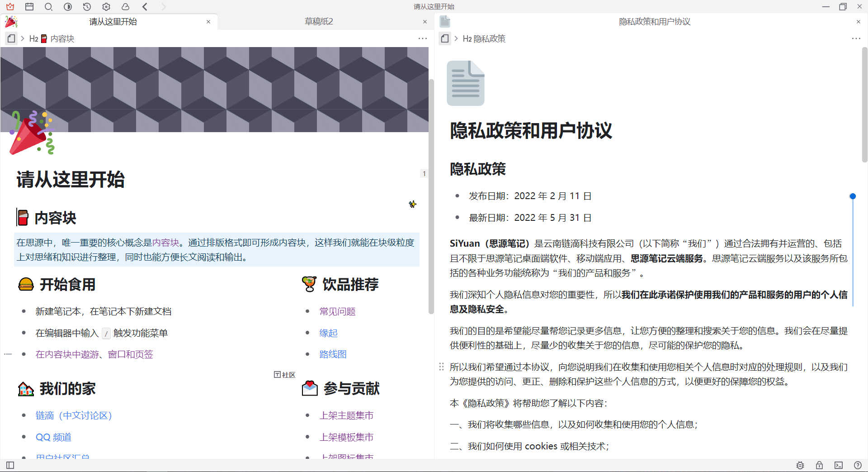Report a bug via the bug icon
The height and width of the screenshot is (472, 868).
[800, 465]
